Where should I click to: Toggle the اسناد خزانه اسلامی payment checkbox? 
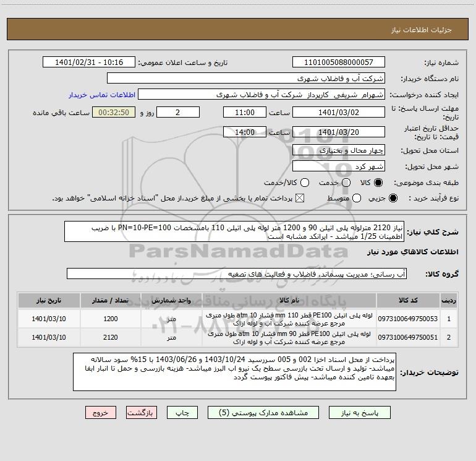point(300,198)
